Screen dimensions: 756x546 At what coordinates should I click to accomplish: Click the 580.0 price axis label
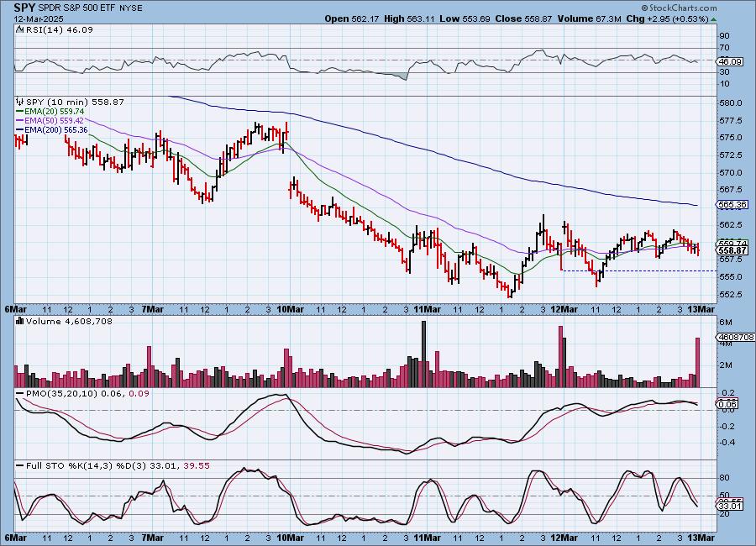coord(730,102)
